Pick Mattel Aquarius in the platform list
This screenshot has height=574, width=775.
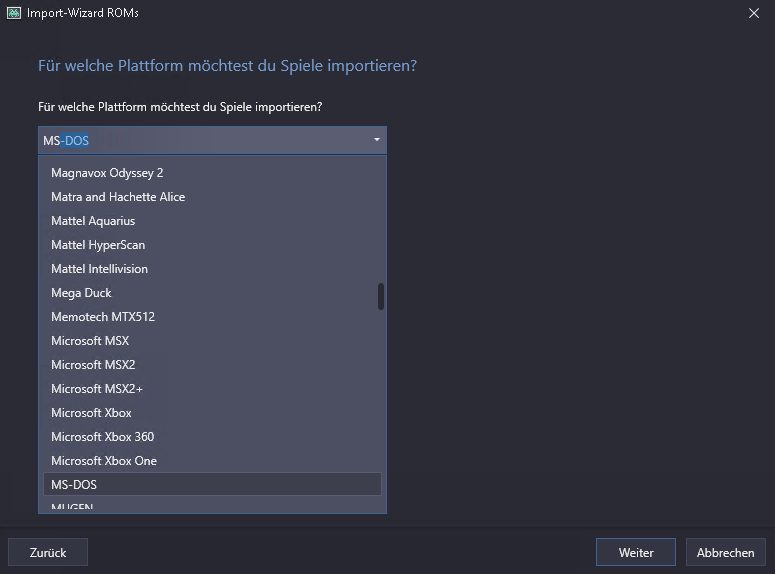[93, 221]
